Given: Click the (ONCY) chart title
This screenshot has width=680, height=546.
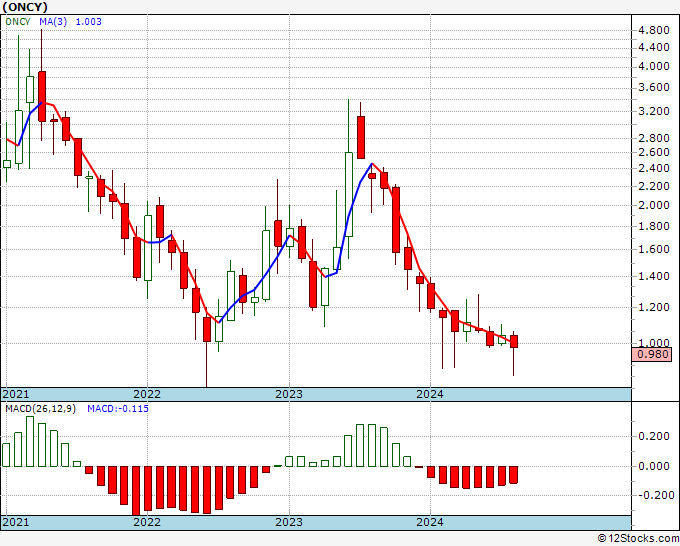Looking at the screenshot, I should click(25, 7).
